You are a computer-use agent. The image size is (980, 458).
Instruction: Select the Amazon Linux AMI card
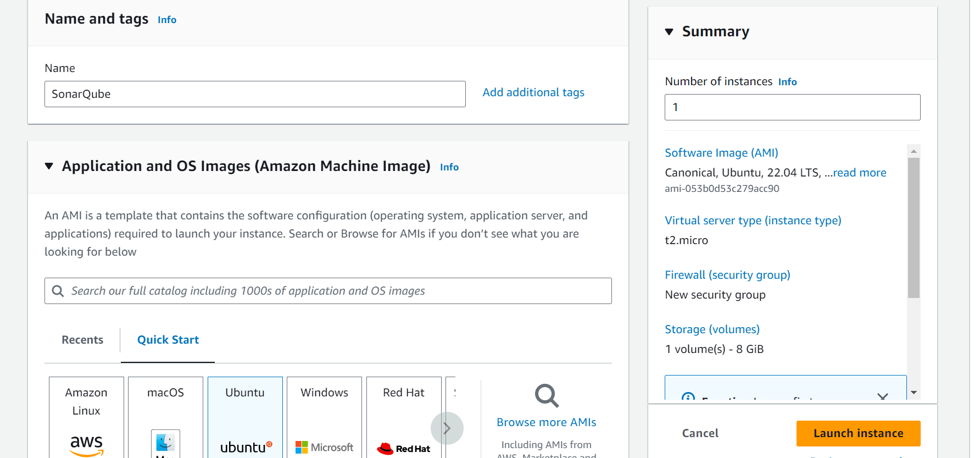click(x=86, y=417)
